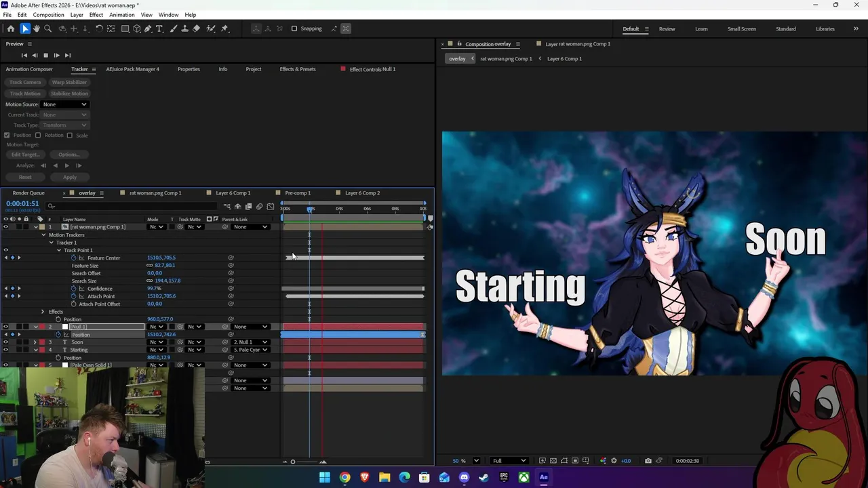Open the Soon layer parent dropdown
The width and height of the screenshot is (868, 488).
pos(251,342)
